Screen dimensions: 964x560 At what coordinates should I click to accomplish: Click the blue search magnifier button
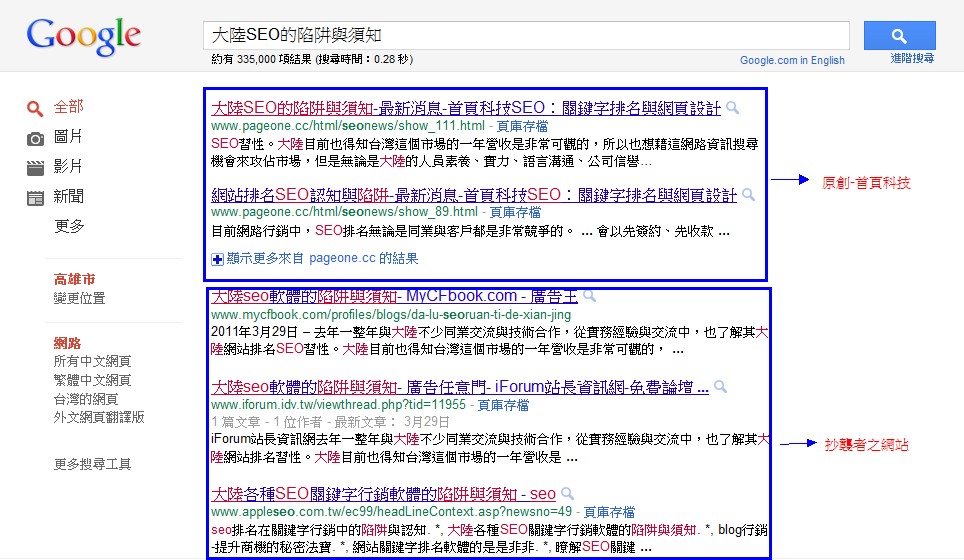click(x=899, y=36)
